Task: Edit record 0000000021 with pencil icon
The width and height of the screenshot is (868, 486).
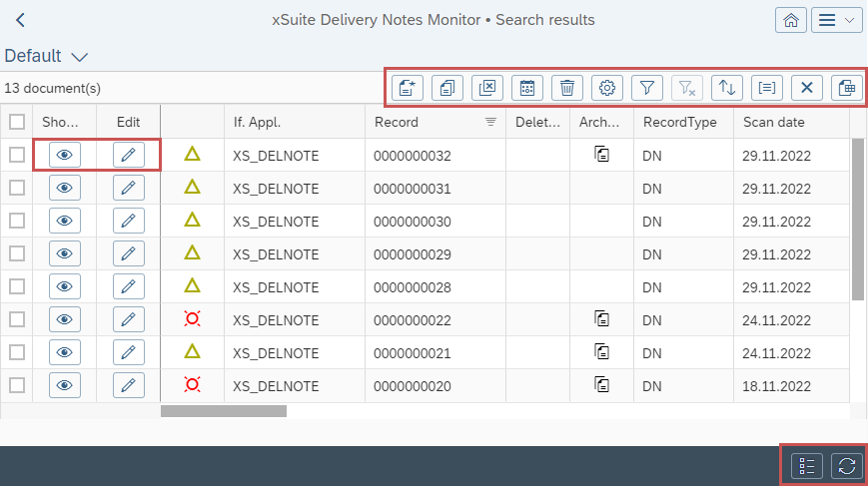Action: pyautogui.click(x=129, y=352)
